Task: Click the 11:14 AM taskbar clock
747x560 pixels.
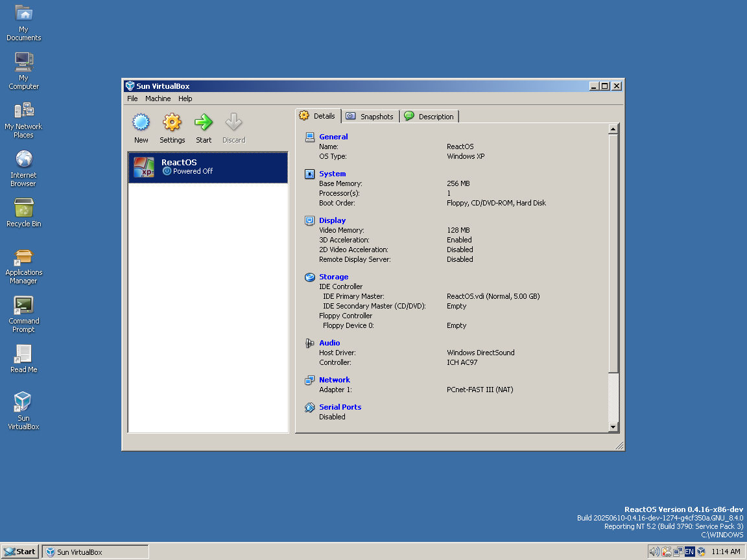Action: (726, 552)
